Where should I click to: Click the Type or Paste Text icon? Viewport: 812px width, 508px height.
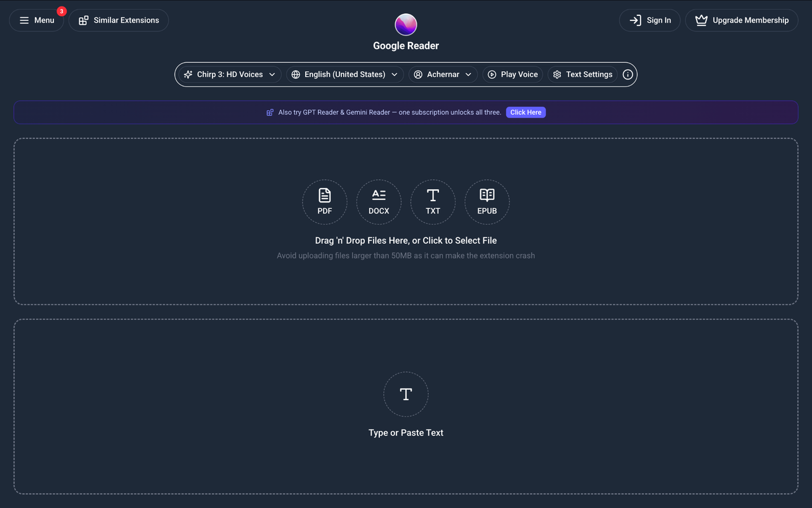[406, 394]
